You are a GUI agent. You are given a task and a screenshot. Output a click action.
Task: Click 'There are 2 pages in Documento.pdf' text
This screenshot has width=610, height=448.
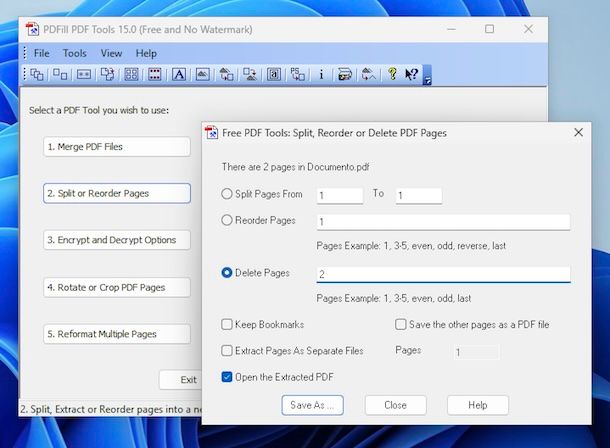click(295, 167)
